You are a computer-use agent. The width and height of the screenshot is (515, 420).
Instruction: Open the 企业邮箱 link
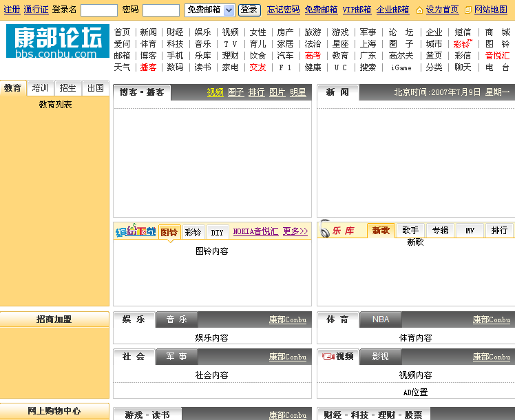[x=393, y=10]
